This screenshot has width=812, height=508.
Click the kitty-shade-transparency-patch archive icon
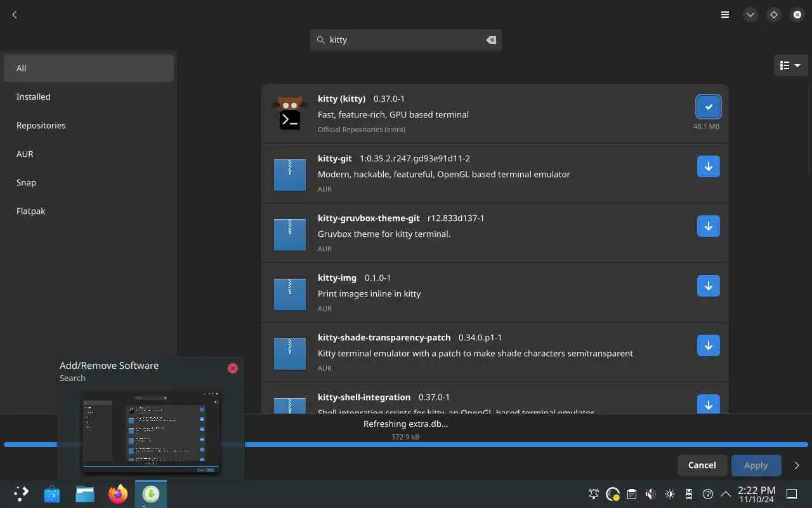pyautogui.click(x=290, y=353)
